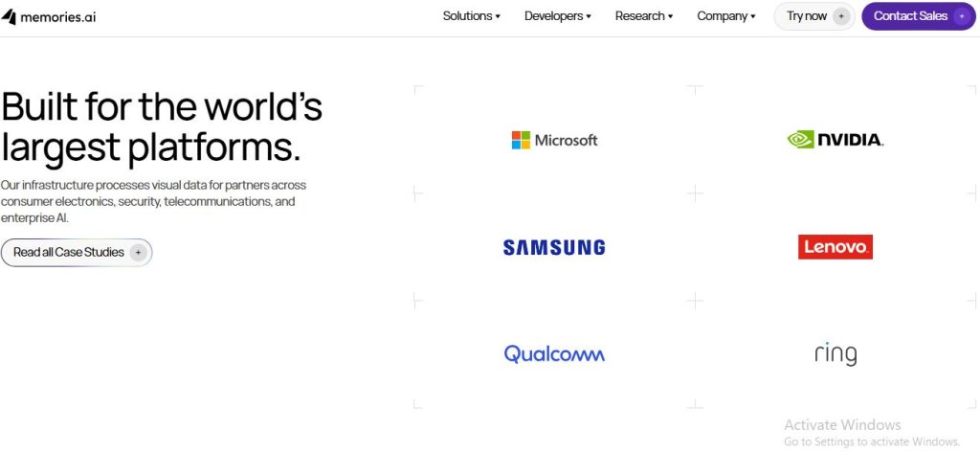Click the NVIDIA eye logo icon
Image resolution: width=980 pixels, height=453 pixels.
[x=801, y=140]
